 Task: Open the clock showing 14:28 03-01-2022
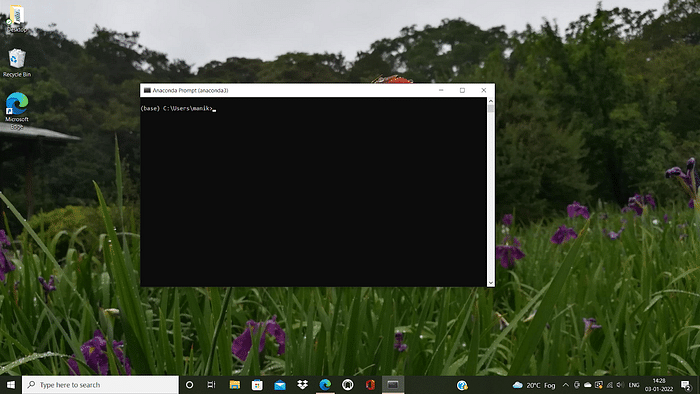pos(659,385)
